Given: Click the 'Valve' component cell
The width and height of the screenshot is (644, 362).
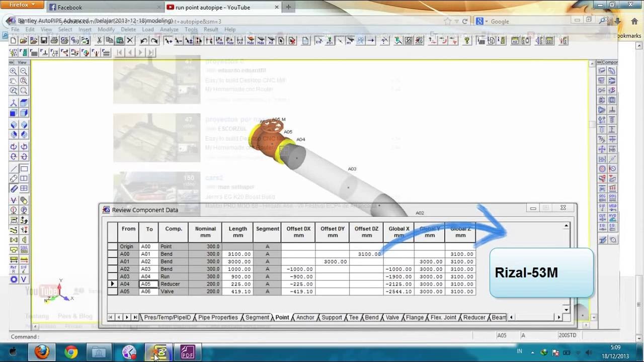Looking at the screenshot, I should coord(174,292).
